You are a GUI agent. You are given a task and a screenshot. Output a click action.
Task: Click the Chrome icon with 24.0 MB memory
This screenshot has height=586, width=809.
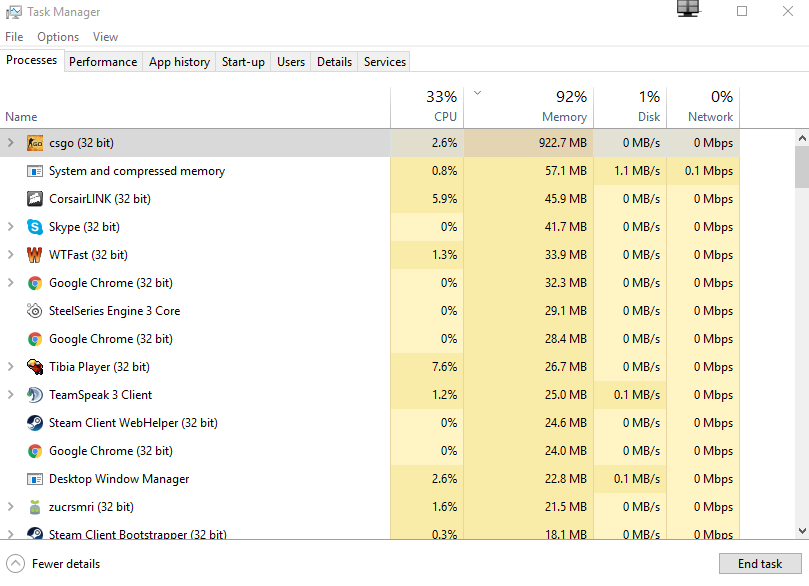point(35,451)
